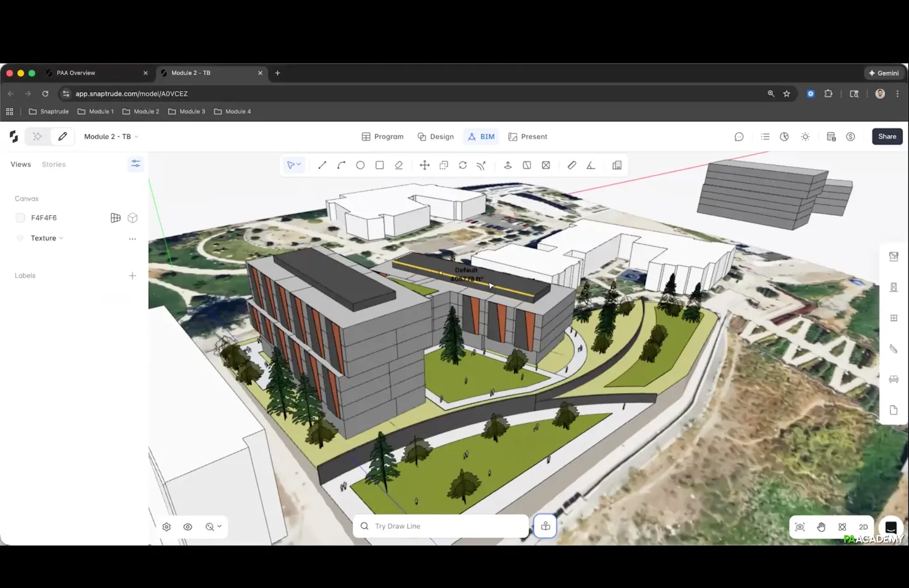Click the F4F4F6 canvas color swatch
The width and height of the screenshot is (909, 588).
[x=20, y=218]
